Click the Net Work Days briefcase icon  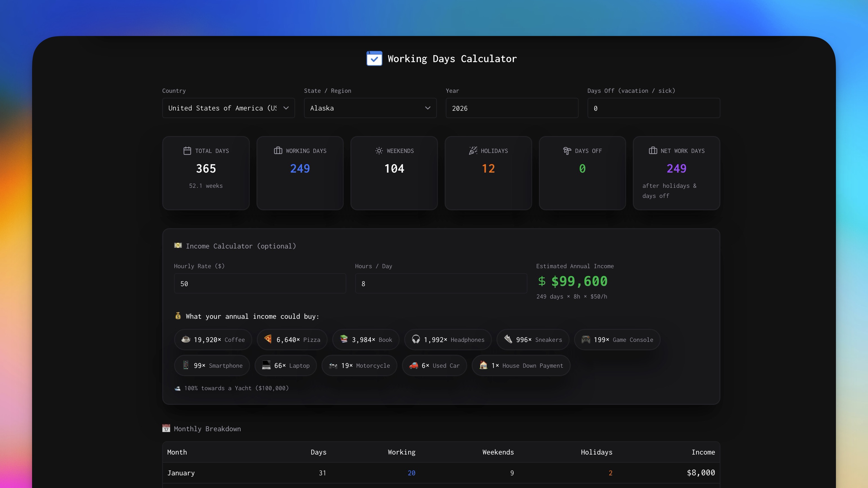tap(653, 151)
